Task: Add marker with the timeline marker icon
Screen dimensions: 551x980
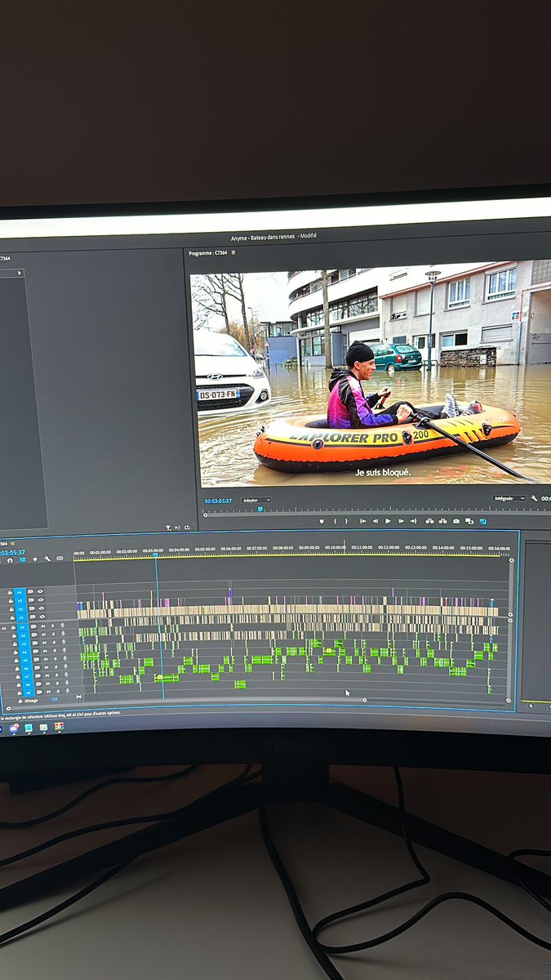Action: pyautogui.click(x=35, y=559)
